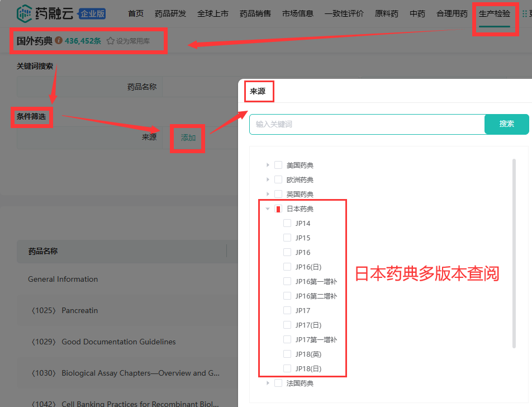Click the 国外药典 page title
532x407 pixels.
click(35, 41)
